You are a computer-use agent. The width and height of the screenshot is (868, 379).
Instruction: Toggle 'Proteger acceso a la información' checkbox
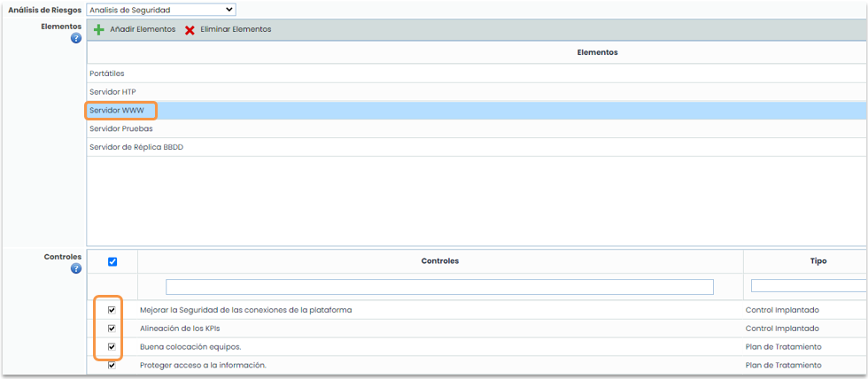click(x=112, y=365)
